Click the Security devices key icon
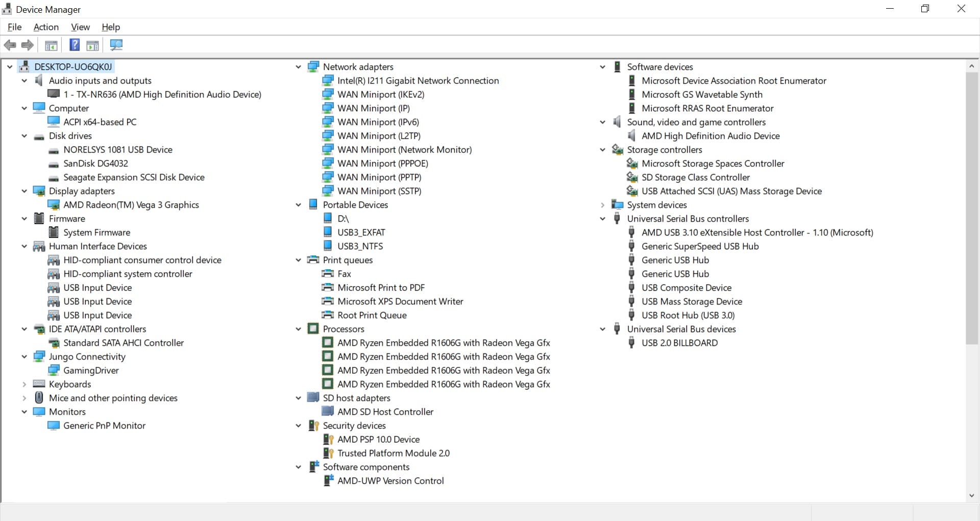Image resolution: width=980 pixels, height=521 pixels. point(313,425)
